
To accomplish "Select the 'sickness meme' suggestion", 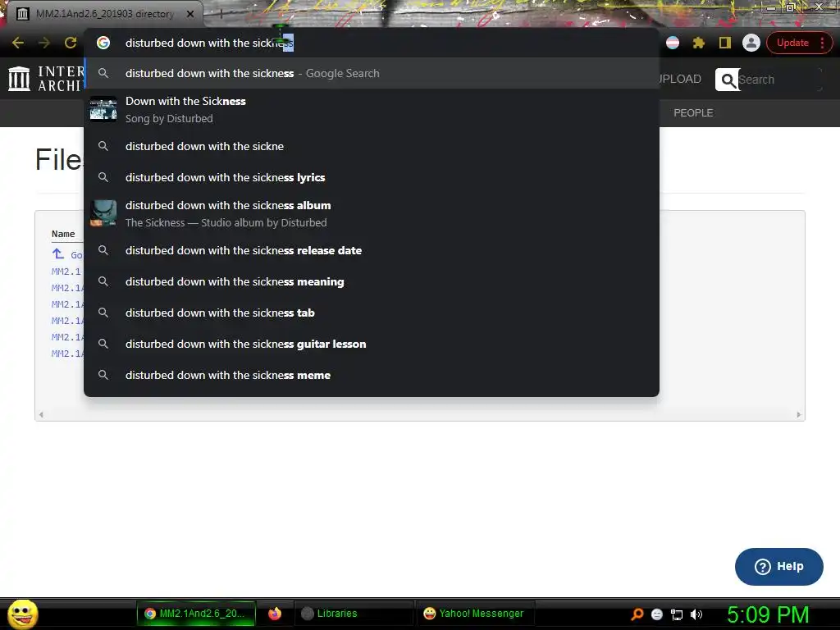I will pos(372,375).
